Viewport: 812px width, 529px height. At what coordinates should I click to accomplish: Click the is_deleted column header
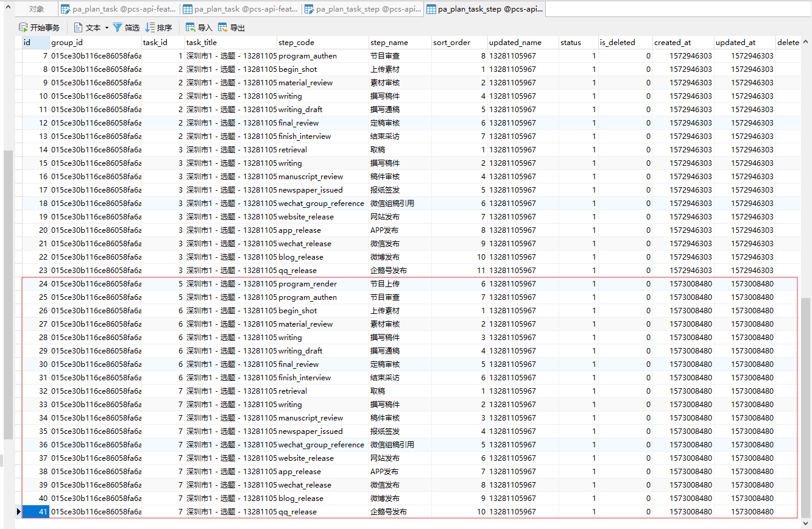pyautogui.click(x=617, y=43)
